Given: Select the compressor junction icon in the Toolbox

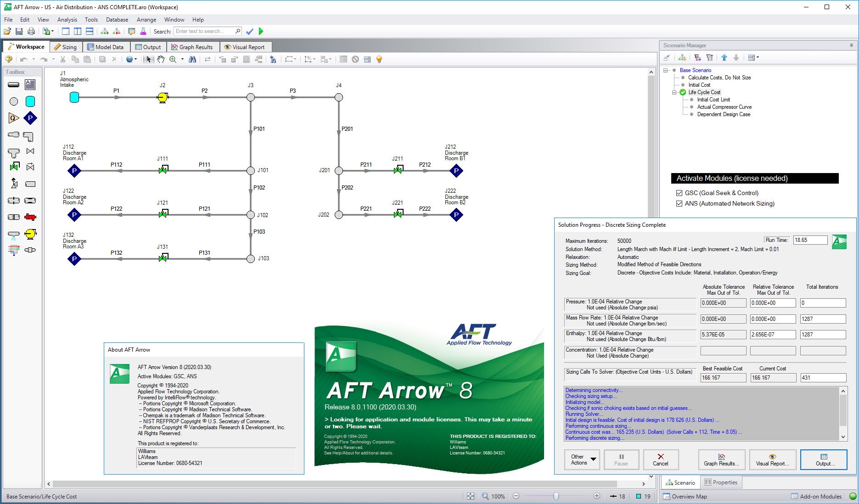Looking at the screenshot, I should (x=29, y=234).
